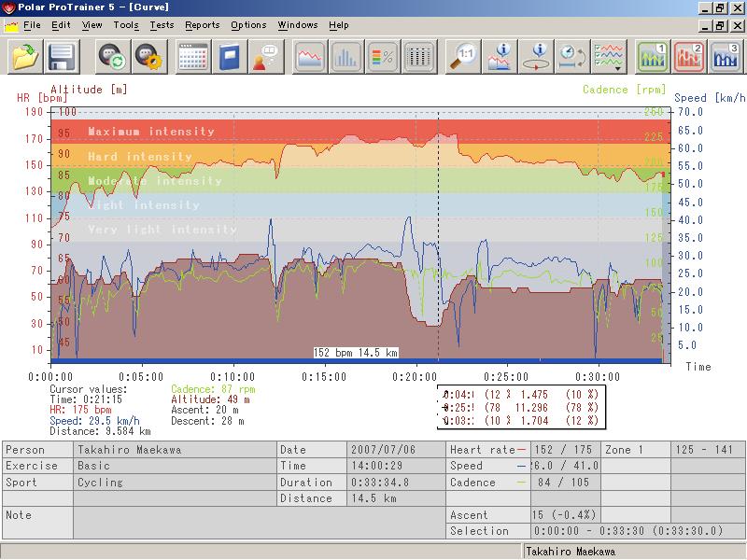Viewport: 747px width, 560px height.
Task: Click the Maximum intensity zone band
Action: (x=360, y=131)
